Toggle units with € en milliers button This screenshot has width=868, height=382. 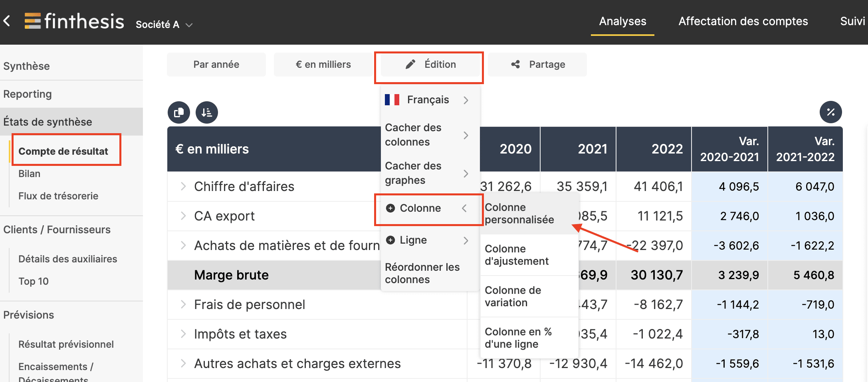click(x=323, y=64)
